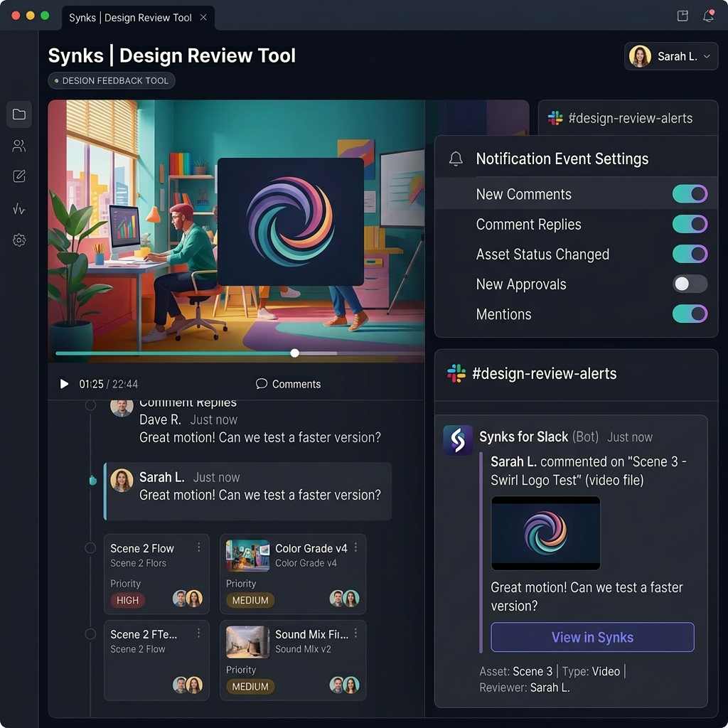Close the Synks Design Review Tool tab
728x728 pixels.
point(203,17)
